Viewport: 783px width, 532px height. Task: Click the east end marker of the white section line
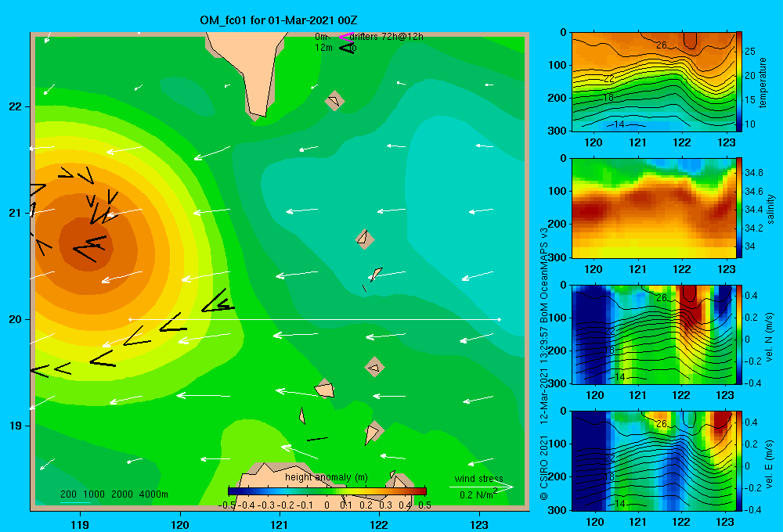coord(499,319)
